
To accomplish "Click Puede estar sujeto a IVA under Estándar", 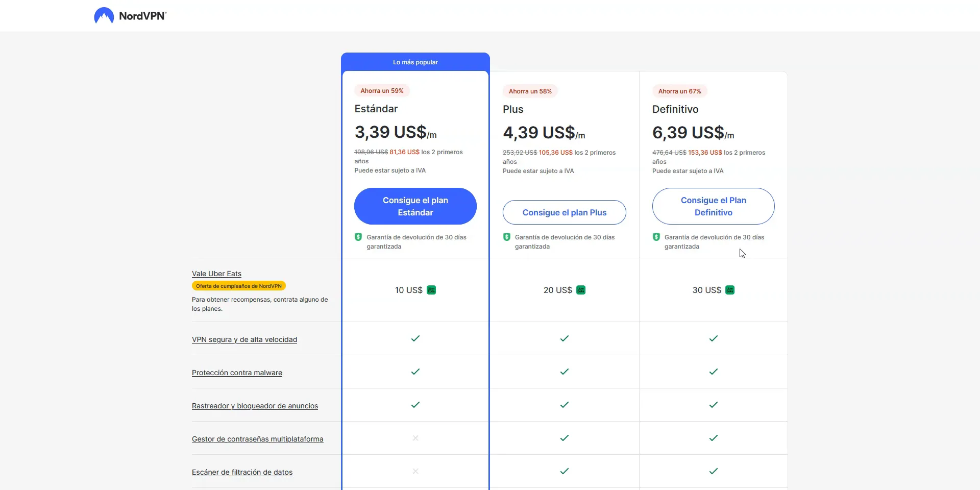I will 390,170.
